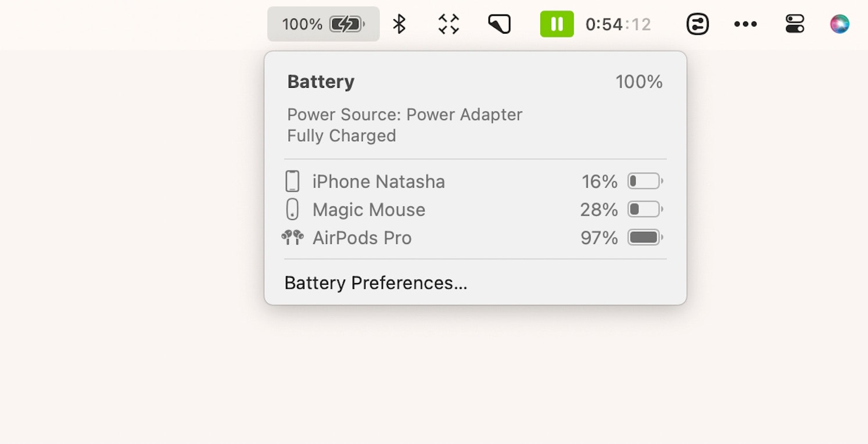This screenshot has height=444, width=868.
Task: Activate Siri from the menu bar
Action: [840, 24]
